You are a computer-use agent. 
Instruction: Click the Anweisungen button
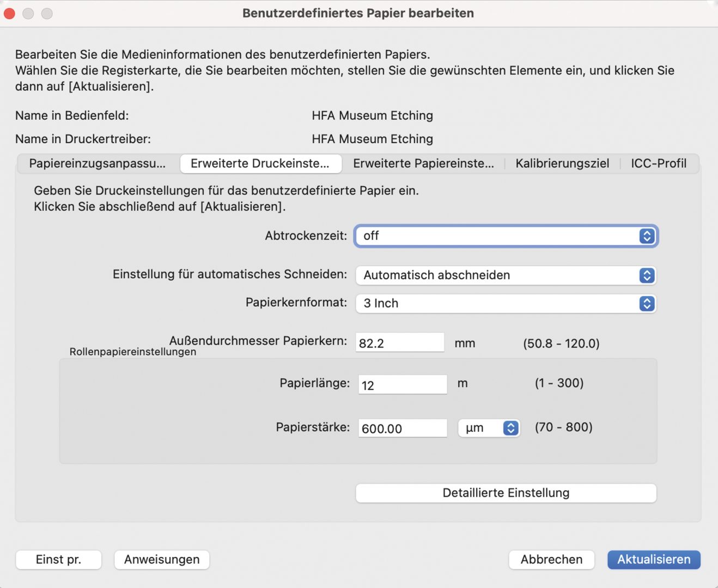(162, 560)
